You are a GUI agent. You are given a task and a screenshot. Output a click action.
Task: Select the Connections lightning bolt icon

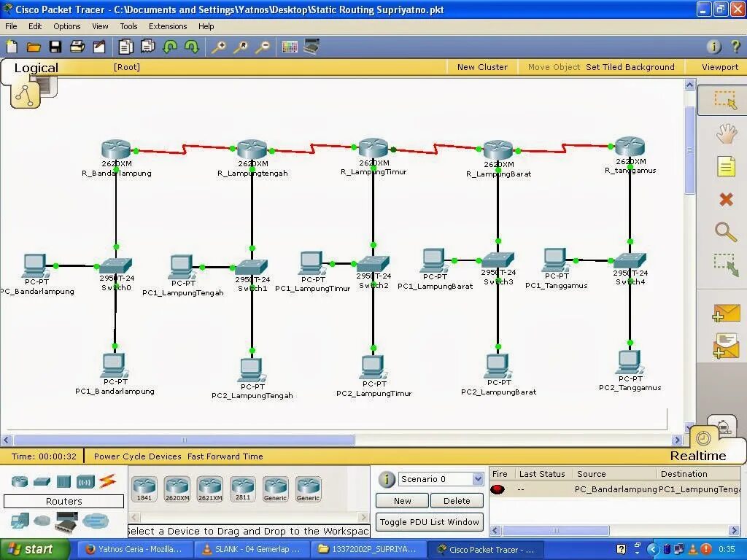coord(108,481)
